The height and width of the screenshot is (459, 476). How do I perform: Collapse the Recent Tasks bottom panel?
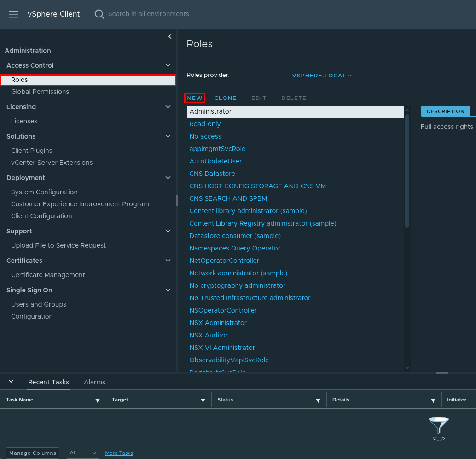[x=12, y=382]
